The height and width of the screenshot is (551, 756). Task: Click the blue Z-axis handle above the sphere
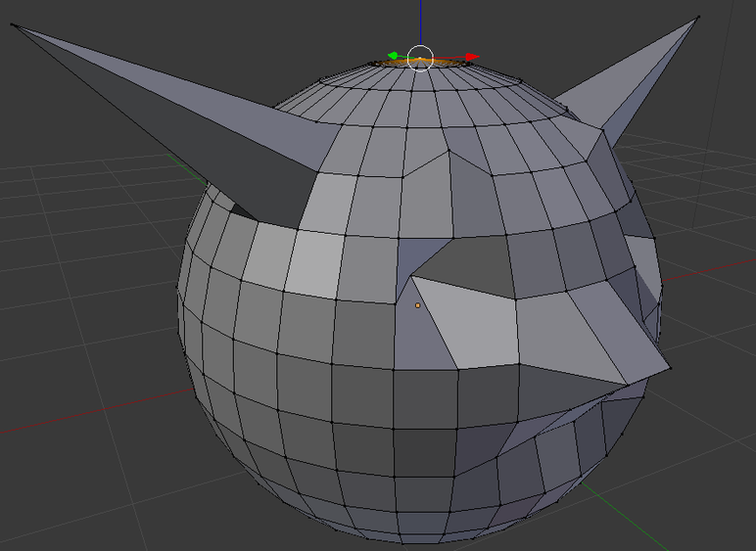pyautogui.click(x=420, y=22)
